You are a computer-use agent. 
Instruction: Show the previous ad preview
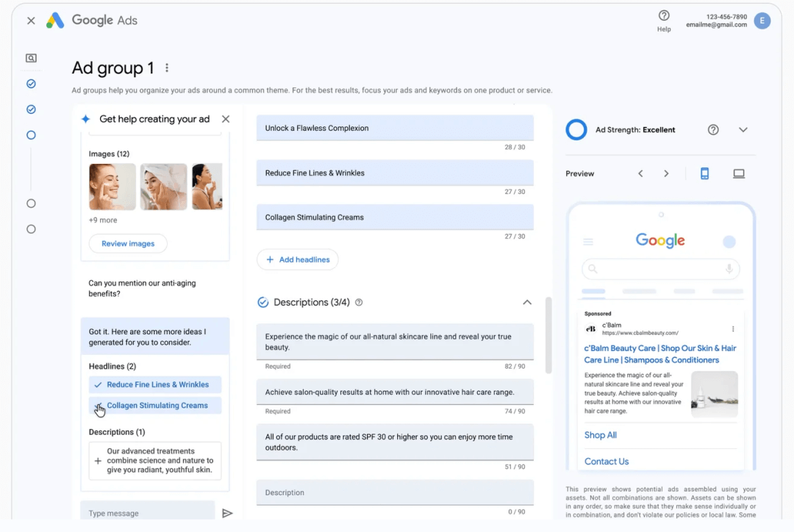[x=640, y=173]
